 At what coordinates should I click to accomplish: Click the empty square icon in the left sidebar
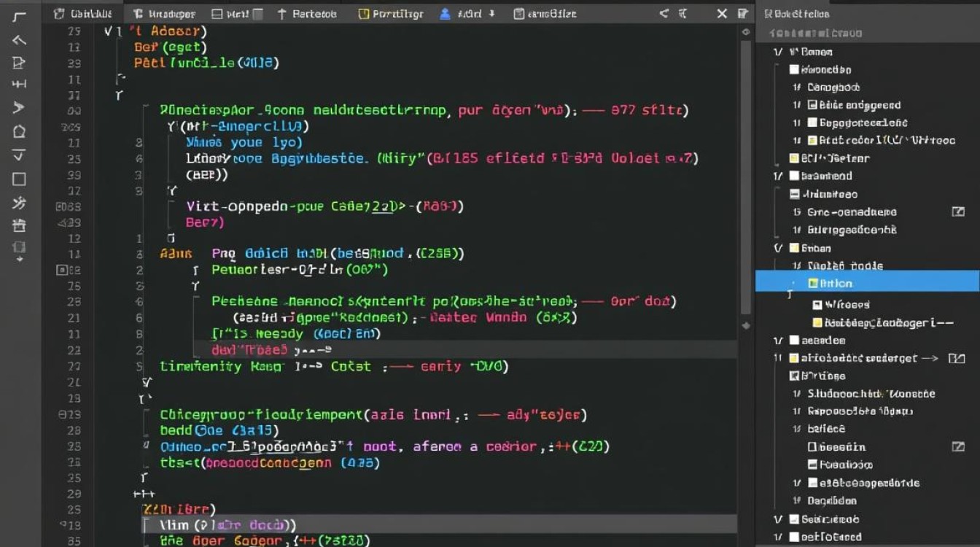pyautogui.click(x=19, y=179)
